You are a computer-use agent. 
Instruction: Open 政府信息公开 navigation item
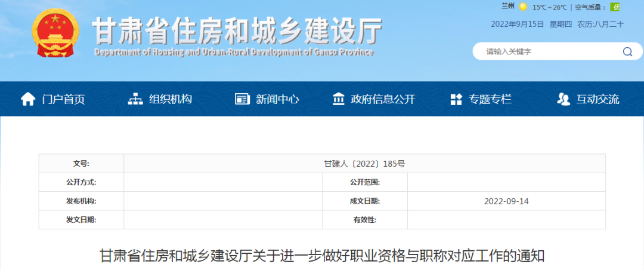382,99
